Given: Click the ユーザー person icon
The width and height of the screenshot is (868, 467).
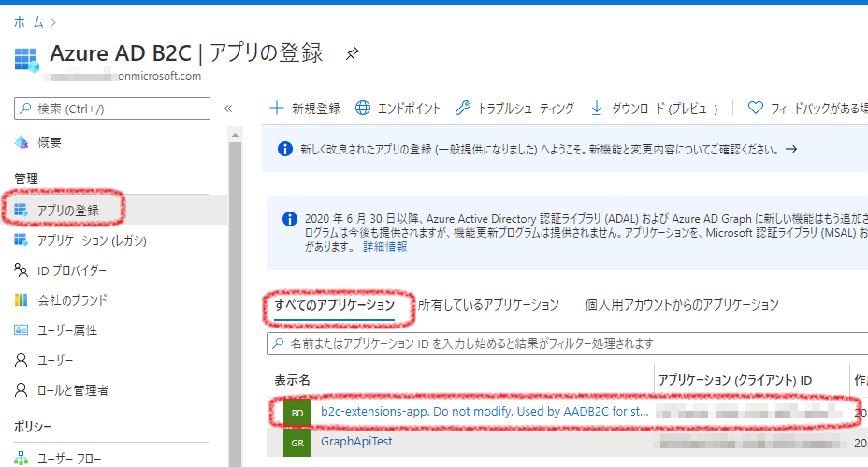Looking at the screenshot, I should [x=21, y=360].
